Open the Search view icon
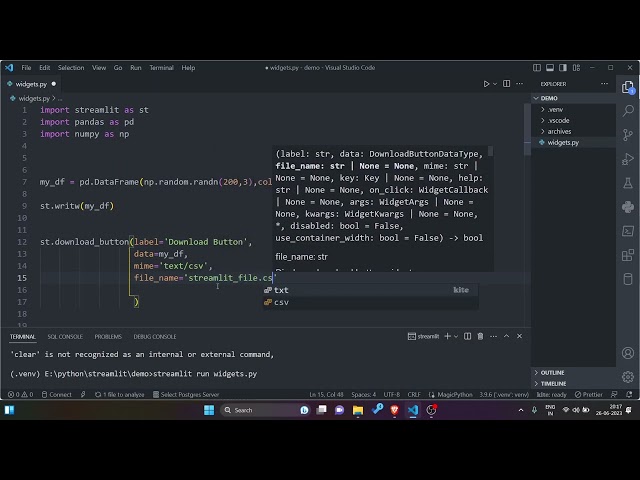 [x=628, y=111]
